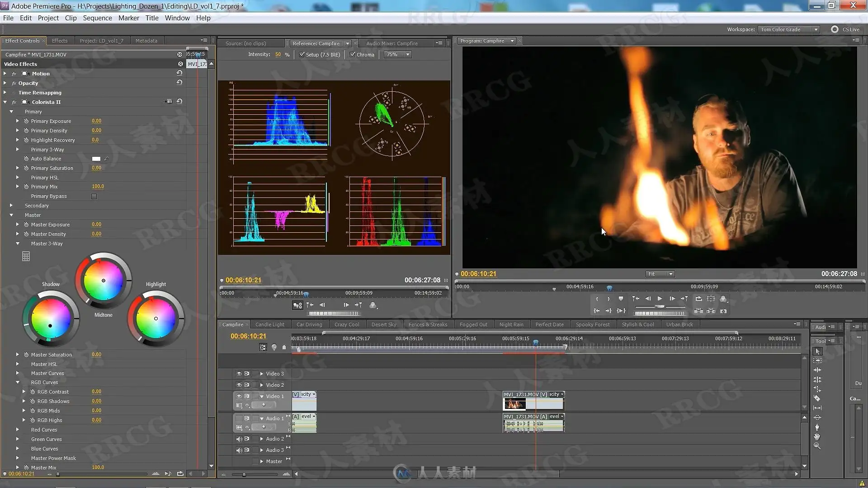868x488 pixels.
Task: Select the Zoom tool magnifier
Action: [817, 446]
